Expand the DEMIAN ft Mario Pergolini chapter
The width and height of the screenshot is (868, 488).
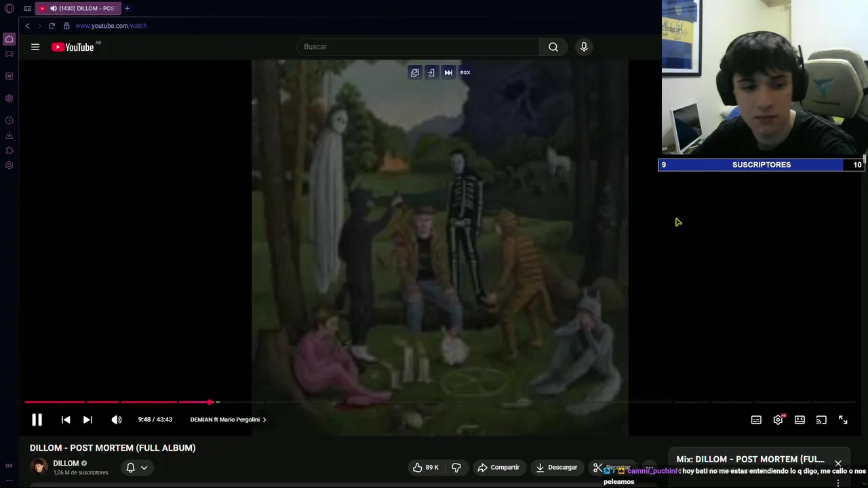pos(229,420)
